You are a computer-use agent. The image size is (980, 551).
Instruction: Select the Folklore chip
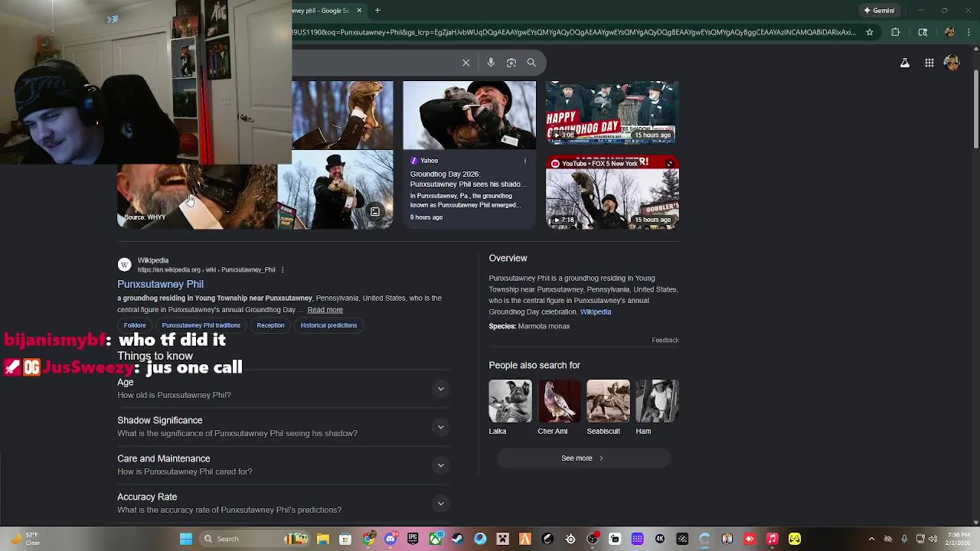(x=135, y=325)
